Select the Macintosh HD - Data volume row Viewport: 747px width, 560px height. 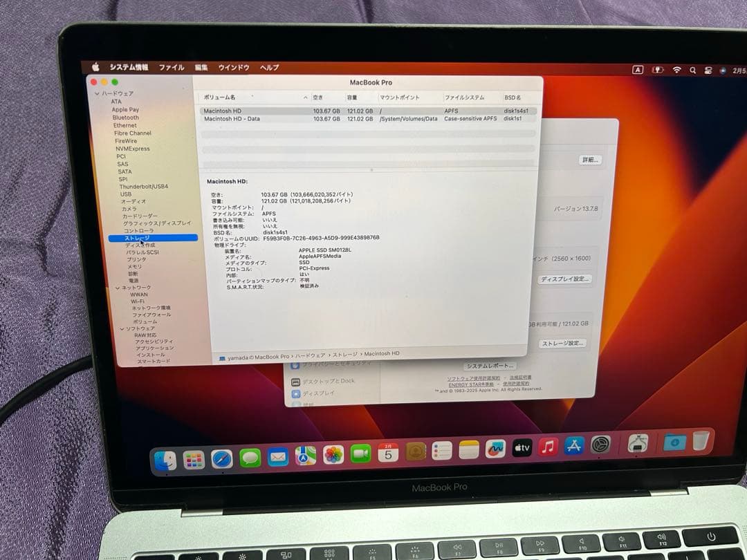[x=277, y=118]
